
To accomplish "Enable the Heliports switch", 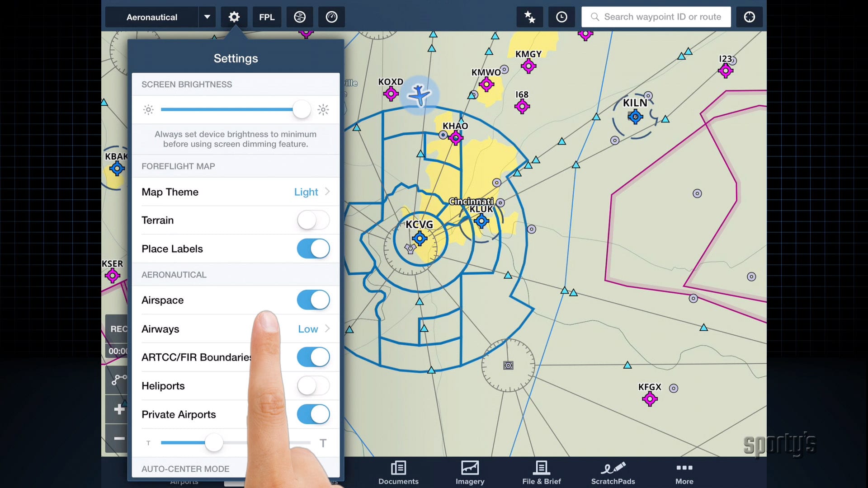I will [x=313, y=386].
